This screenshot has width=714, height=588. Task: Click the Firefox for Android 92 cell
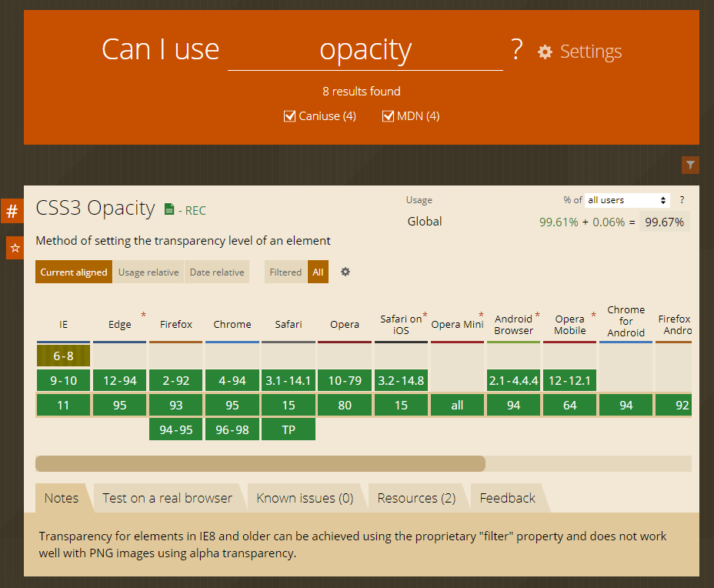pyautogui.click(x=674, y=405)
